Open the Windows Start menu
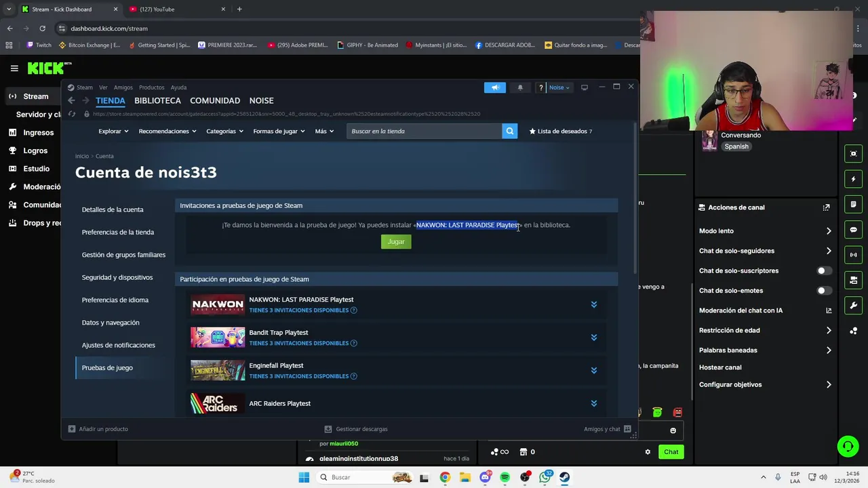The height and width of the screenshot is (488, 868). click(x=304, y=477)
